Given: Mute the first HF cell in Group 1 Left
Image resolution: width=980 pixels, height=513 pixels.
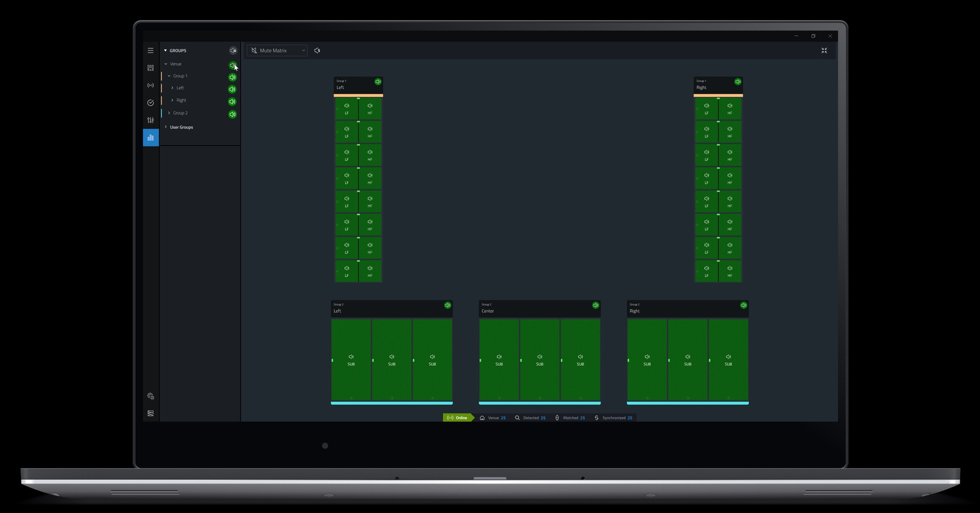Looking at the screenshot, I should coord(370,109).
